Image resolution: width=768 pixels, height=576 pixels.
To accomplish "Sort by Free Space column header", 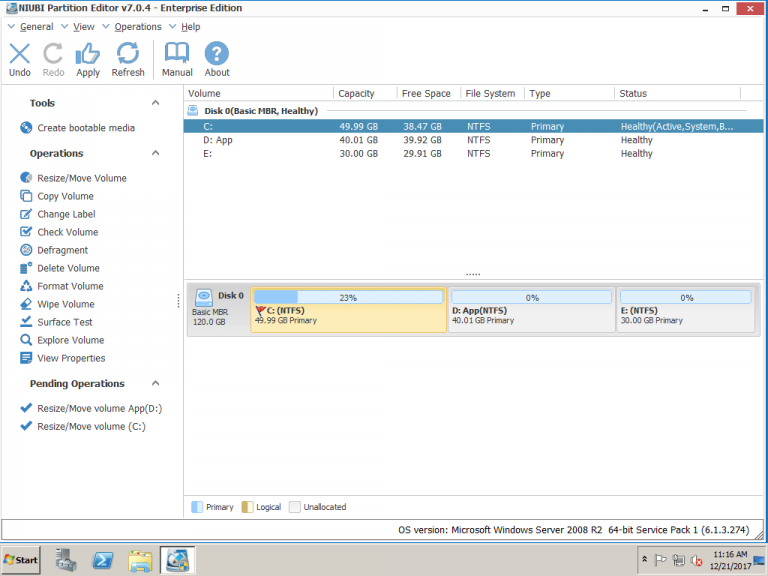I will tap(429, 94).
